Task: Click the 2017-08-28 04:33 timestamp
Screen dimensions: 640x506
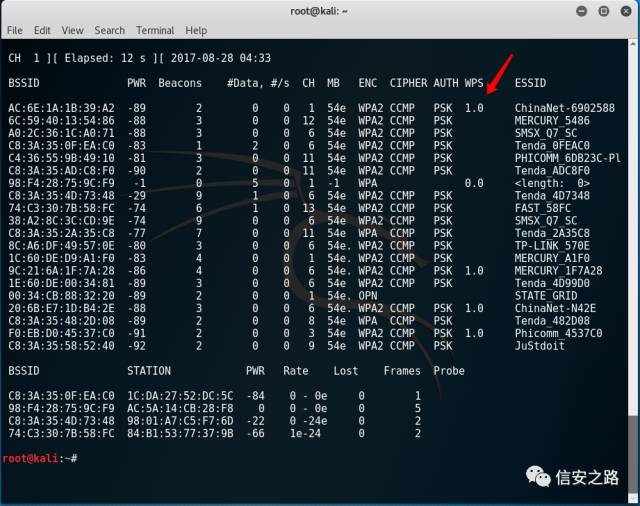Action: tap(221, 58)
